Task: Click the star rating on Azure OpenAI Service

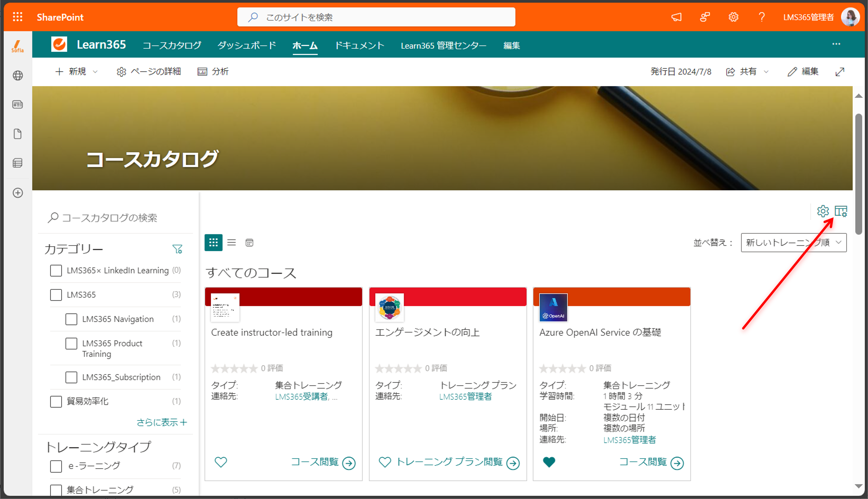Action: [x=562, y=368]
